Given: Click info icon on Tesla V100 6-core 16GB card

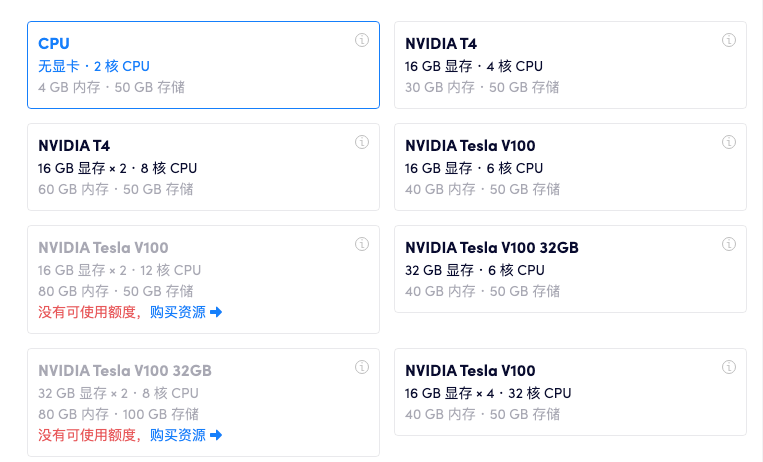Looking at the screenshot, I should [729, 142].
